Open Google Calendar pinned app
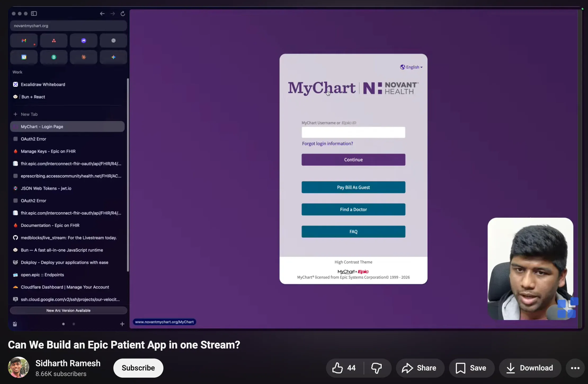The width and height of the screenshot is (588, 384). (24, 57)
